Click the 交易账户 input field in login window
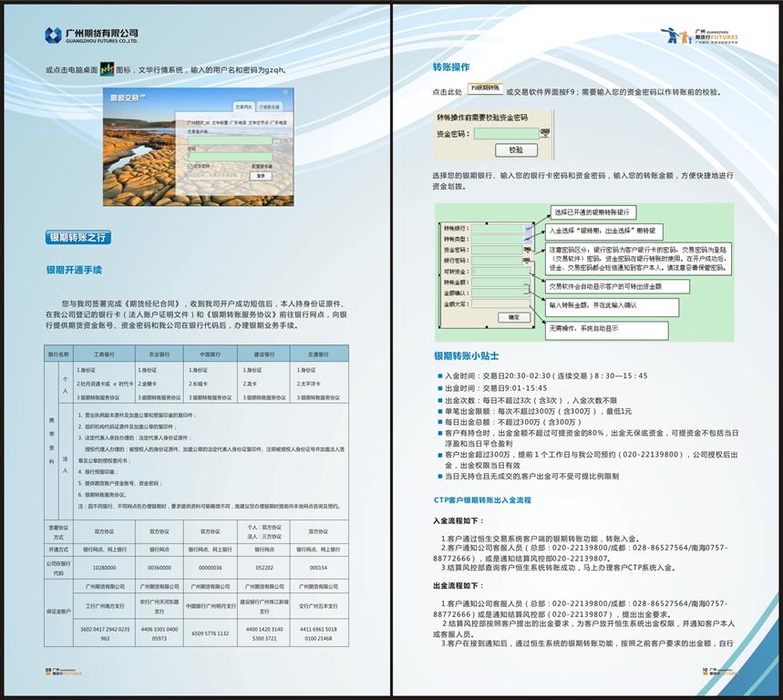Viewport: 783px width, 700px height. click(x=230, y=139)
